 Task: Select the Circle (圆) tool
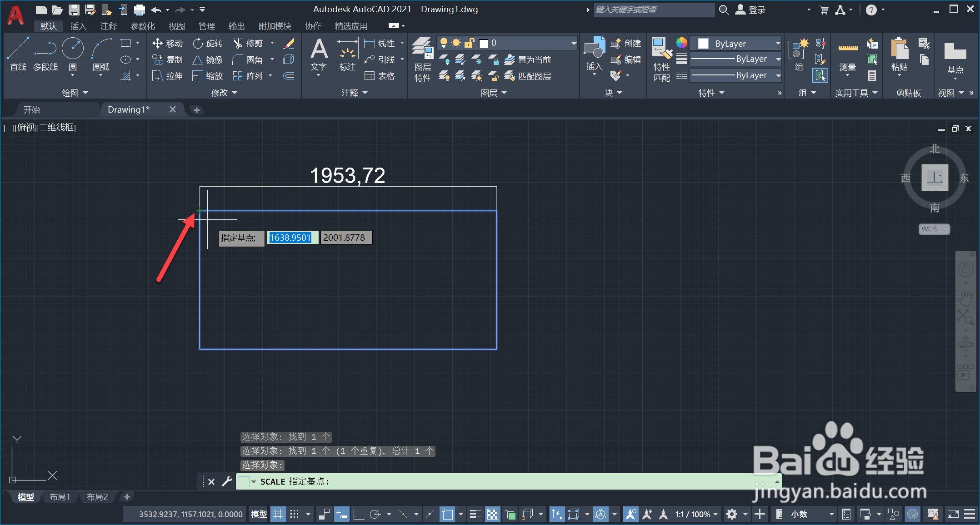click(73, 54)
